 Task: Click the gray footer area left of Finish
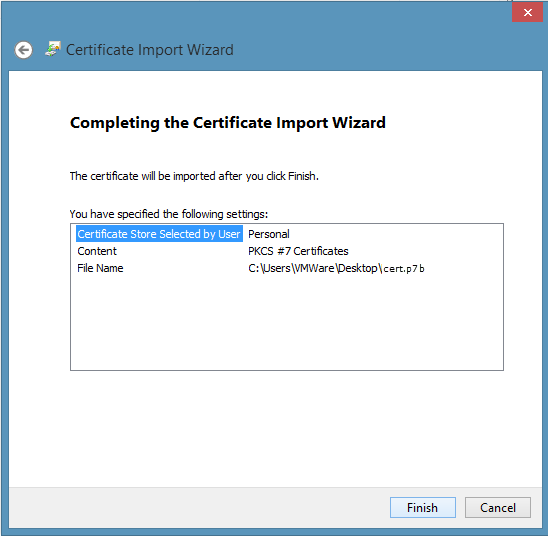click(x=196, y=507)
